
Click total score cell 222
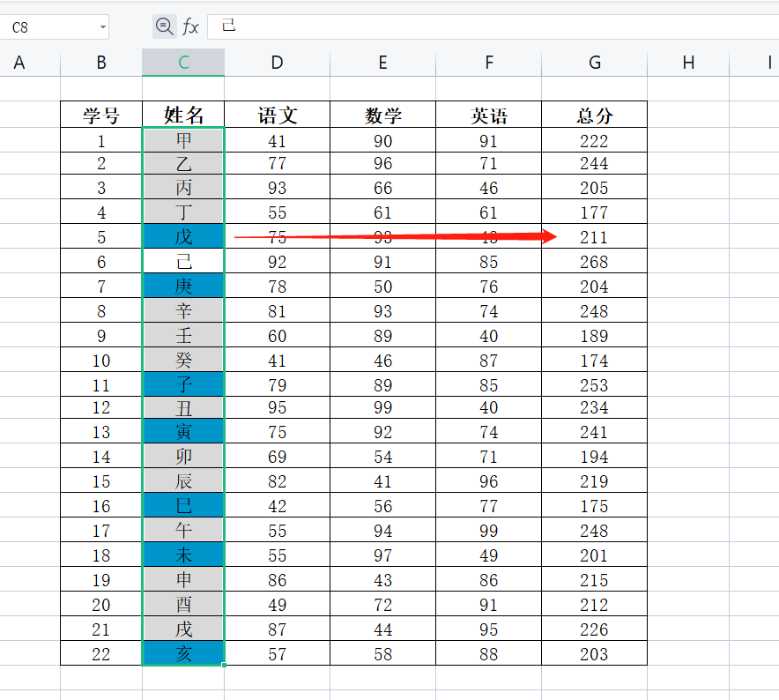[x=595, y=140]
